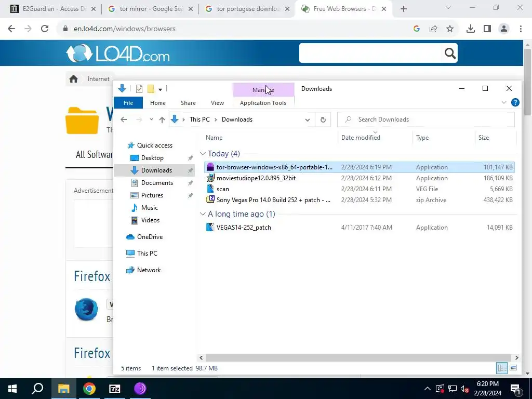Image resolution: width=532 pixels, height=399 pixels.
Task: Switch to details view layout icon
Action: 502,368
